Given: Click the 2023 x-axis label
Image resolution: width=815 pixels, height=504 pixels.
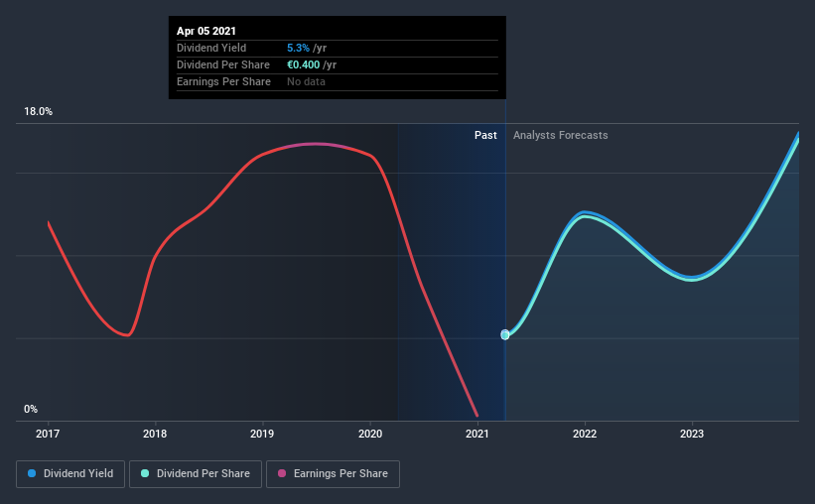Looking at the screenshot, I should (x=692, y=434).
